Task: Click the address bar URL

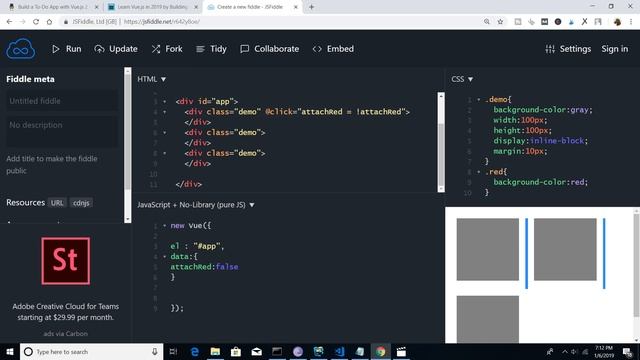Action: [162, 22]
